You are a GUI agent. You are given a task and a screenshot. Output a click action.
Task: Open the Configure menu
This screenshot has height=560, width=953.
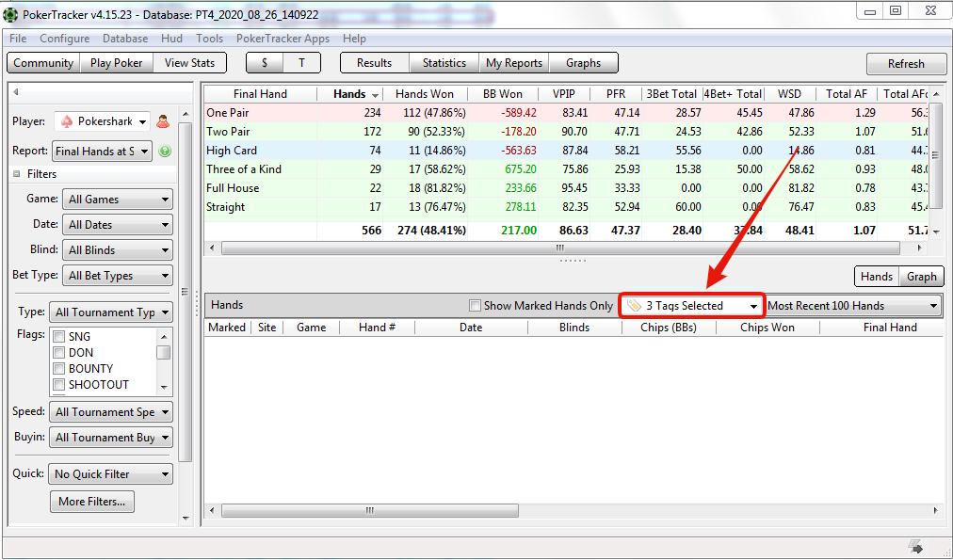(64, 39)
